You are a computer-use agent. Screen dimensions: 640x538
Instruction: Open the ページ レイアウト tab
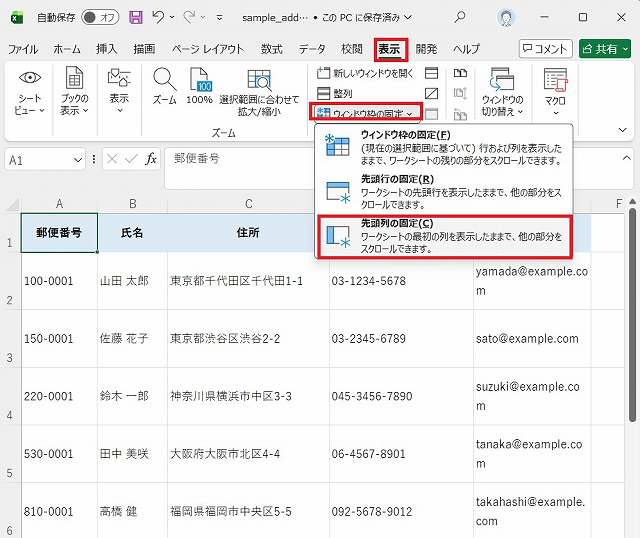[208, 49]
